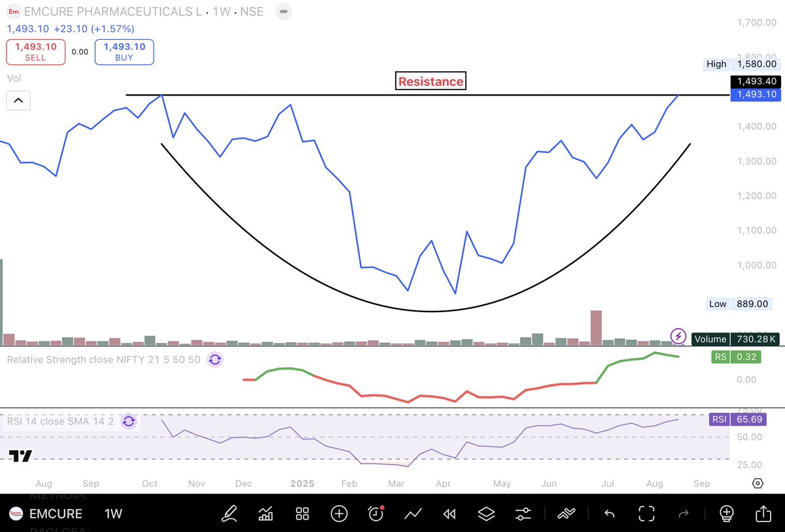Click the RS 0.32 value tag

tap(736, 357)
